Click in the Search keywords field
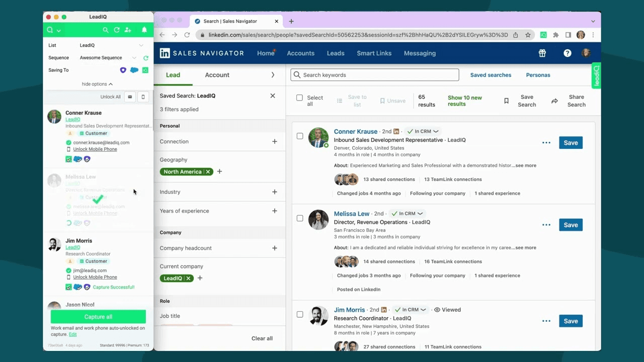The height and width of the screenshot is (362, 644). click(375, 75)
